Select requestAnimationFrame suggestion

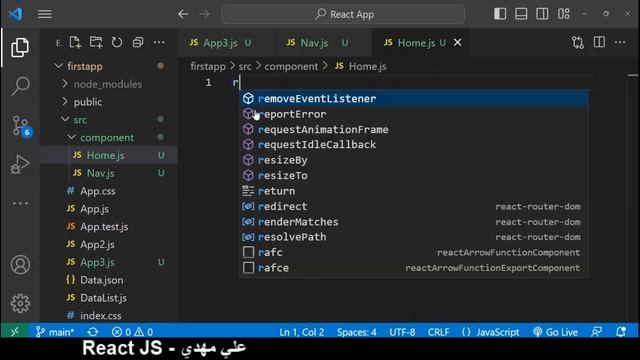click(x=414, y=129)
